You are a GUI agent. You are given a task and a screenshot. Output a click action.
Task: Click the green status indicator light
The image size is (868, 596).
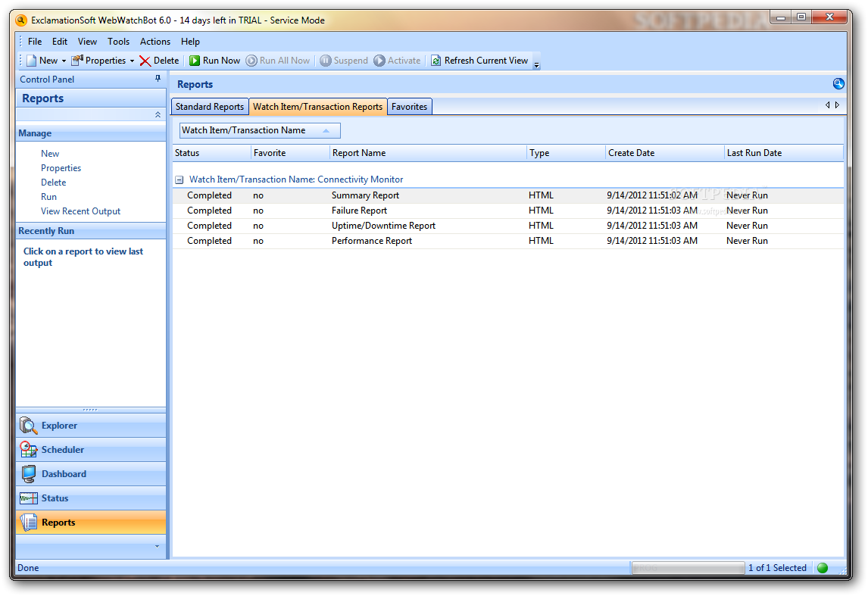point(823,568)
